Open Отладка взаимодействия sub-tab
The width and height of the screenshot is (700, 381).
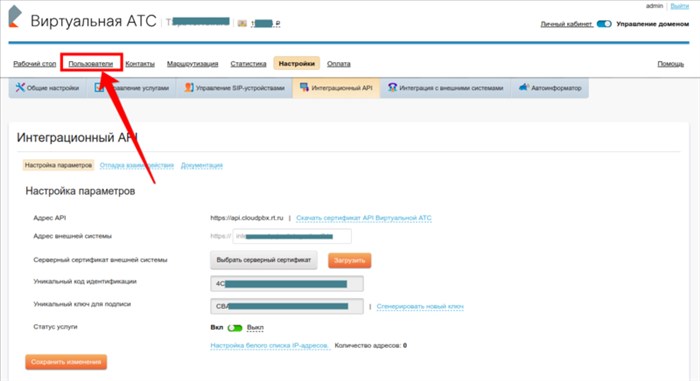pos(137,165)
